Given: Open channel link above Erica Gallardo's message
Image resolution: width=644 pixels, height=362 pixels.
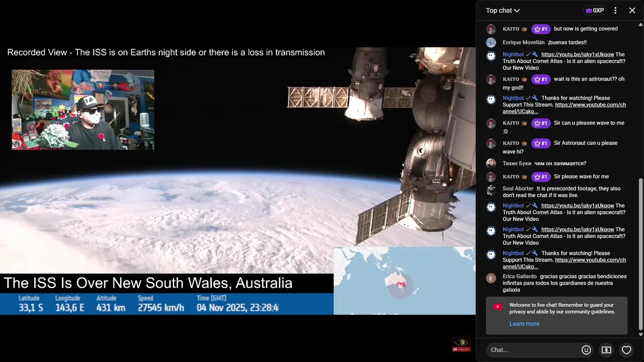Looking at the screenshot, I should coord(564,263).
